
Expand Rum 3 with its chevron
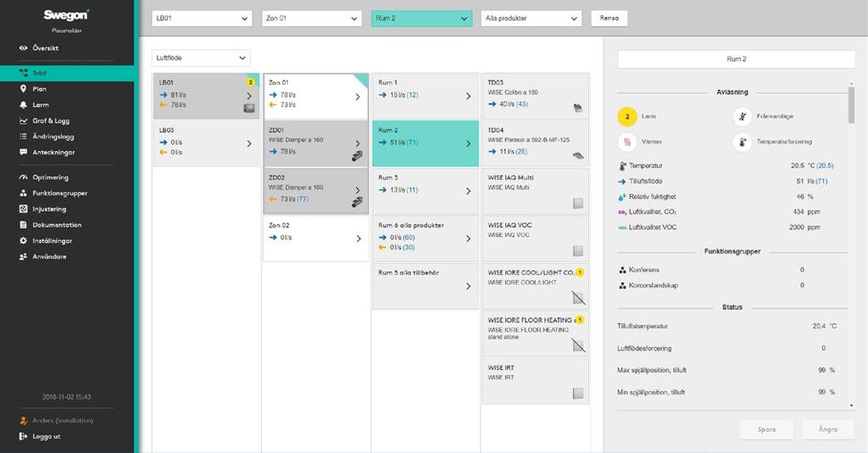pyautogui.click(x=468, y=191)
